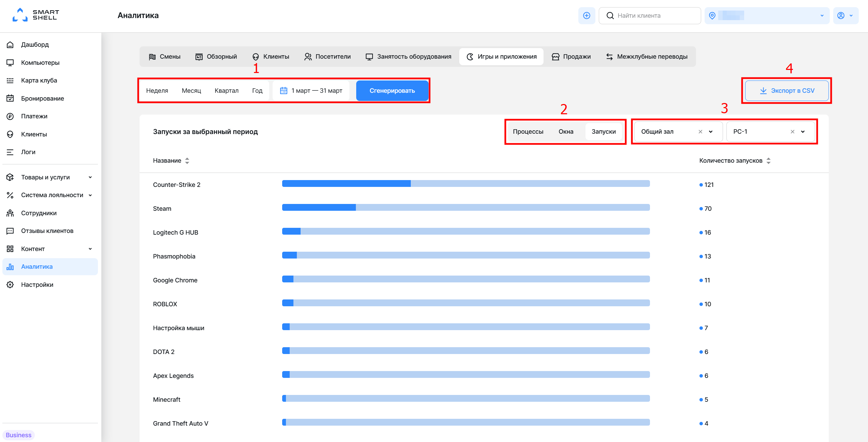Open the Посетители tab
Screen dimensions: 868x442
(x=328, y=57)
